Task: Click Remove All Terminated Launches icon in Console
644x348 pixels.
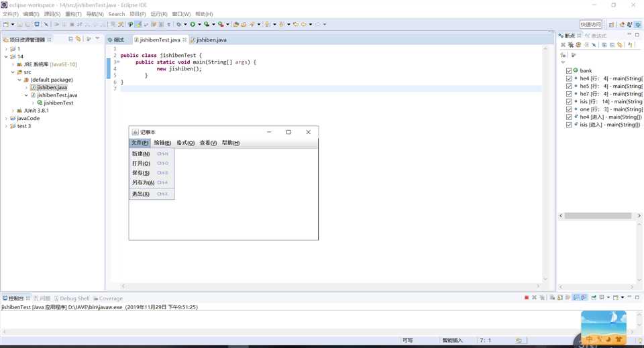Action: (x=542, y=297)
